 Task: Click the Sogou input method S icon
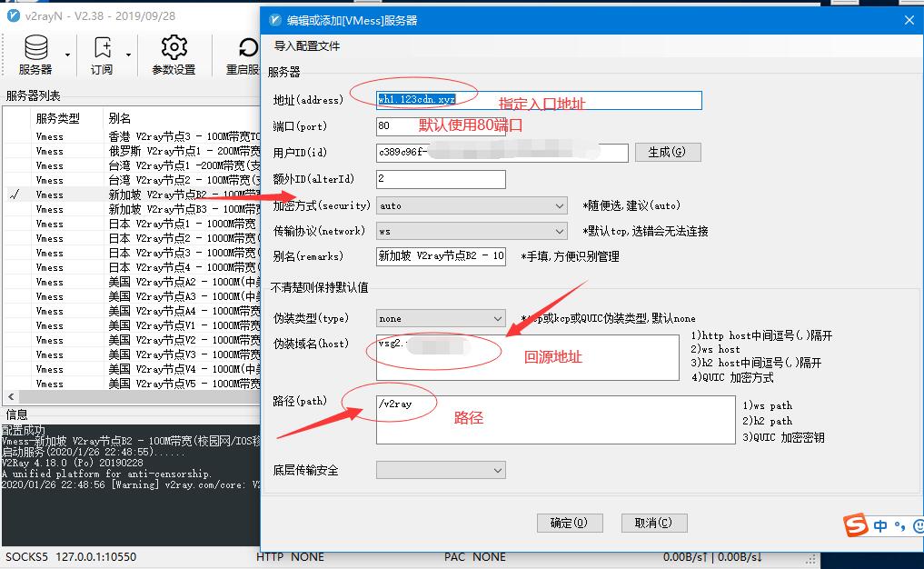click(x=856, y=524)
